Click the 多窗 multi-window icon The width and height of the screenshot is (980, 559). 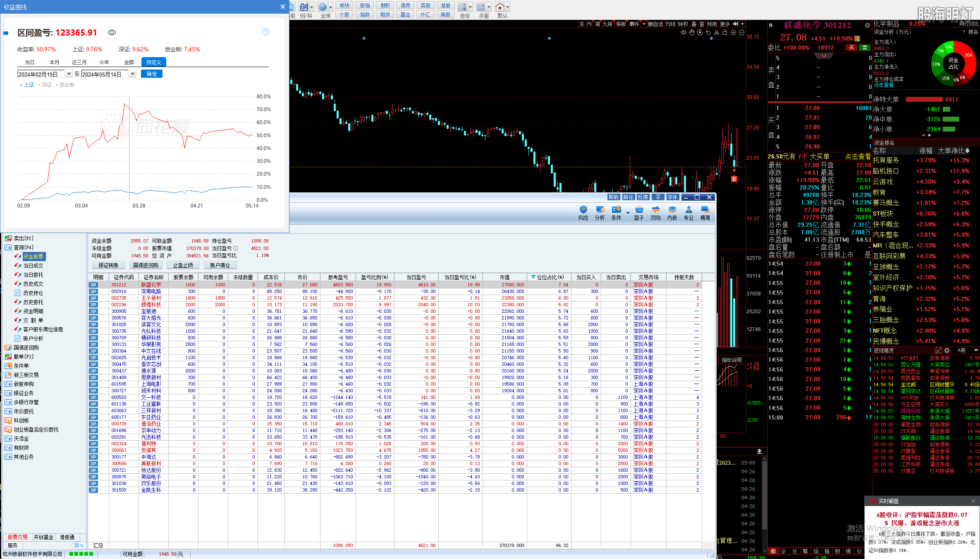481,7
